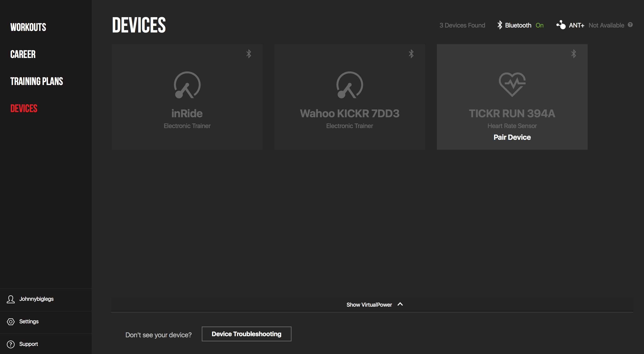Pair the TICKR RUN 394A device
This screenshot has height=354, width=644.
tap(512, 137)
